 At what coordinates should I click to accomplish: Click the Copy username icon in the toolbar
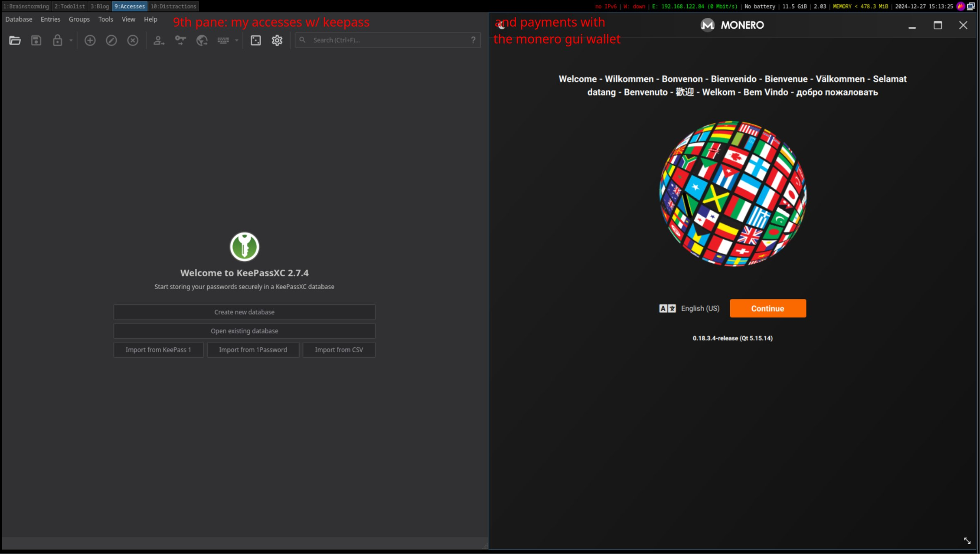pos(159,40)
